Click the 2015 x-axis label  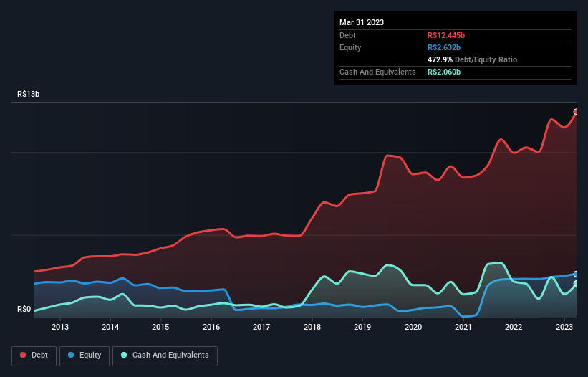click(160, 327)
